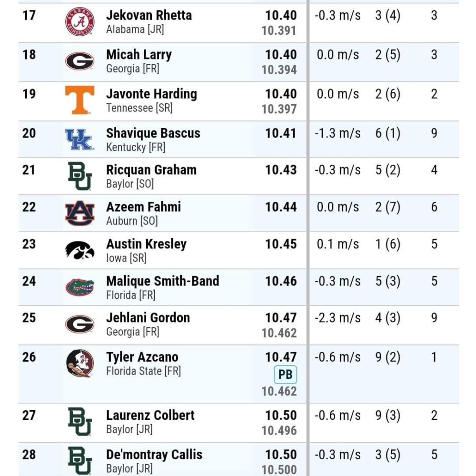Image resolution: width=476 pixels, height=476 pixels.
Task: Click the Kentucky UK logo
Action: [80, 139]
